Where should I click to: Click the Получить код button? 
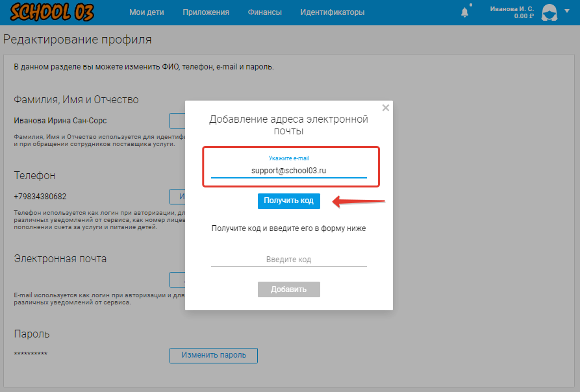(x=288, y=201)
